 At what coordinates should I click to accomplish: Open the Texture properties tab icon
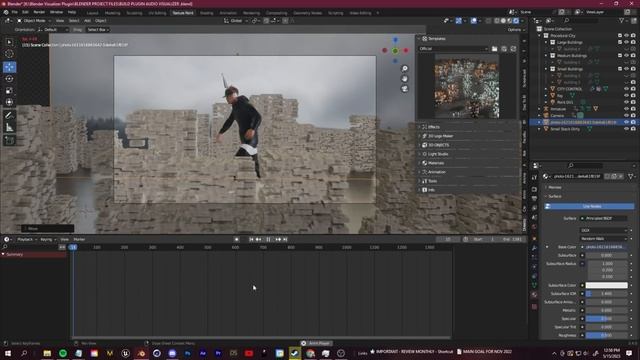(x=534, y=307)
